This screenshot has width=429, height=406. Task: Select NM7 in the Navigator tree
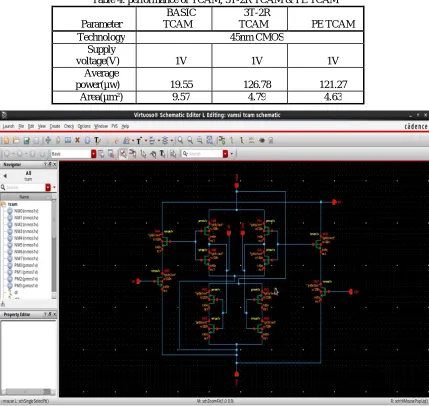[x=26, y=259]
